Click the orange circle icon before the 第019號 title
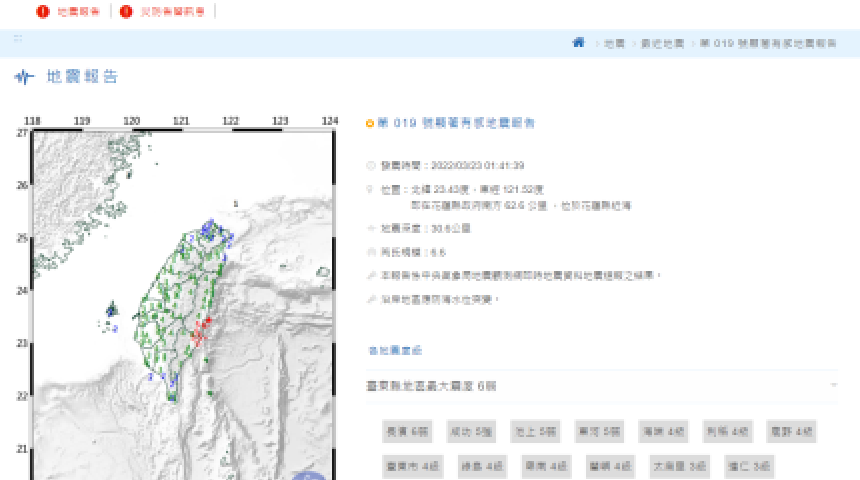 coord(370,124)
